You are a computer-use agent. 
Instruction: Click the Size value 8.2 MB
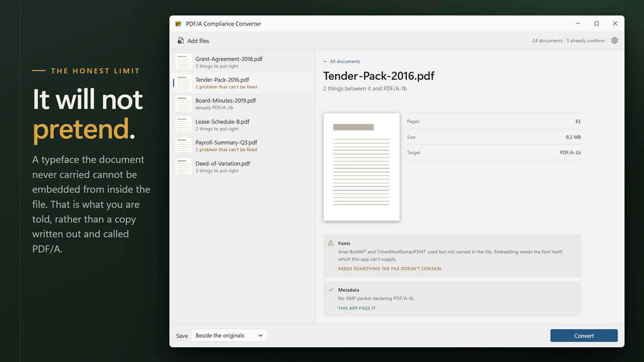point(573,137)
